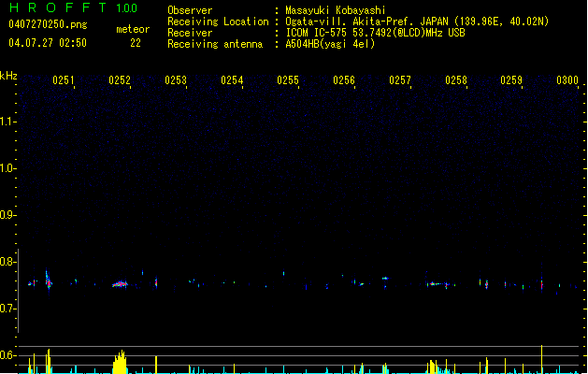This screenshot has height=374, width=588.
Task: Click the HROFFT 1.0.0 title text
Action: point(74,7)
